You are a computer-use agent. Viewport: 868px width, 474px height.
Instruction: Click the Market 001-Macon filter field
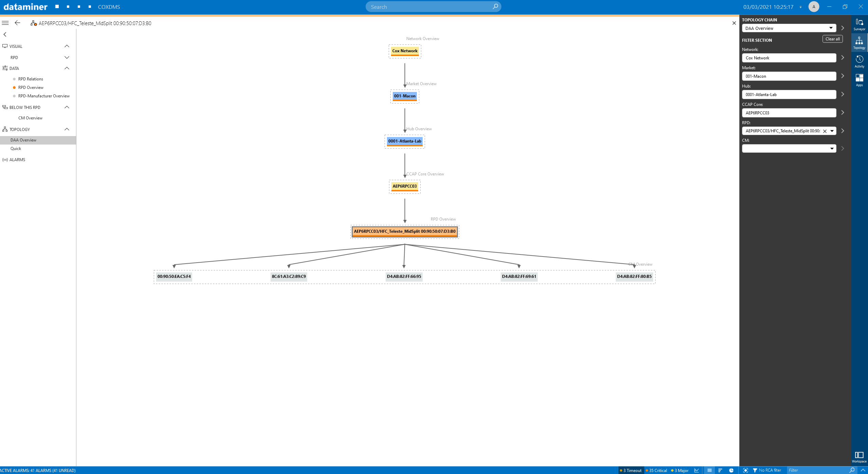click(x=789, y=76)
